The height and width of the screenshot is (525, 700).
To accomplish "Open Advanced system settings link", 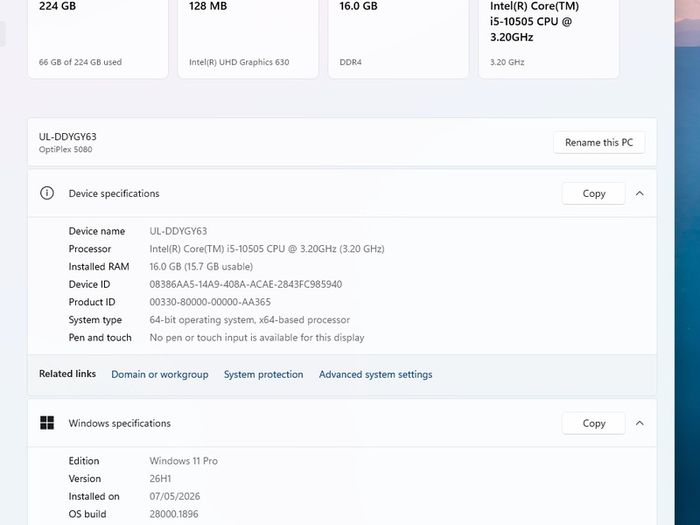I will coord(375,375).
